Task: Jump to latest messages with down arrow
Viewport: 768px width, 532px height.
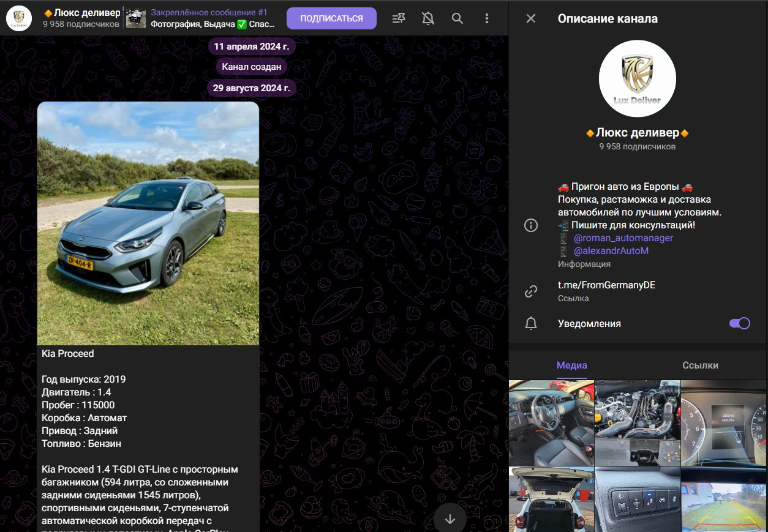Action: [x=450, y=519]
